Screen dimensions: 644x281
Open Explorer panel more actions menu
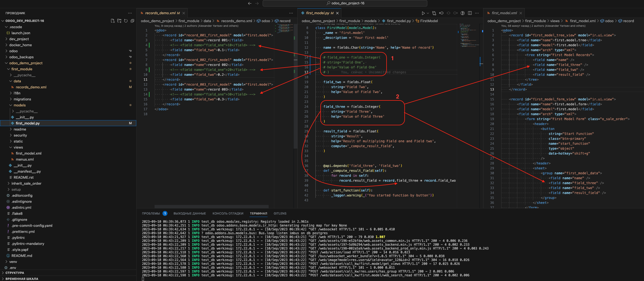pos(130,13)
